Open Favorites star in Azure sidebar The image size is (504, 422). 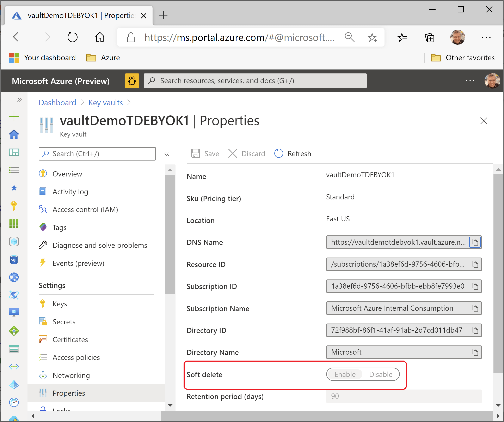(14, 188)
